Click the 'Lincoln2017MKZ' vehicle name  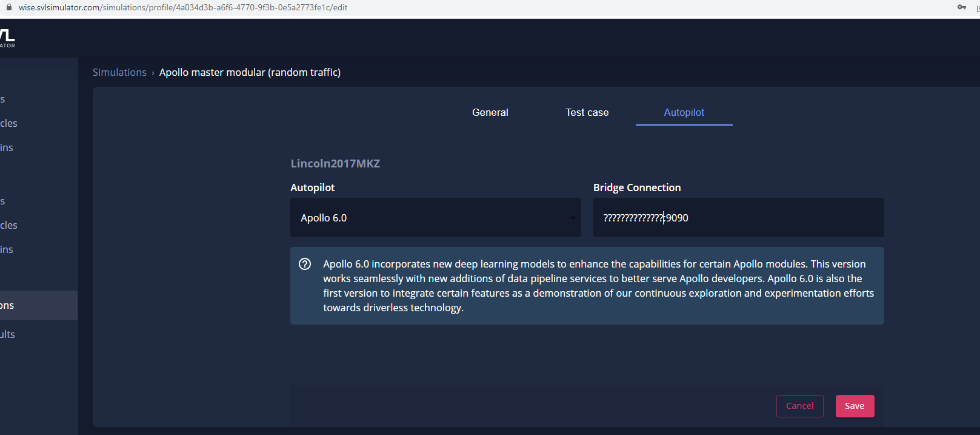click(335, 163)
